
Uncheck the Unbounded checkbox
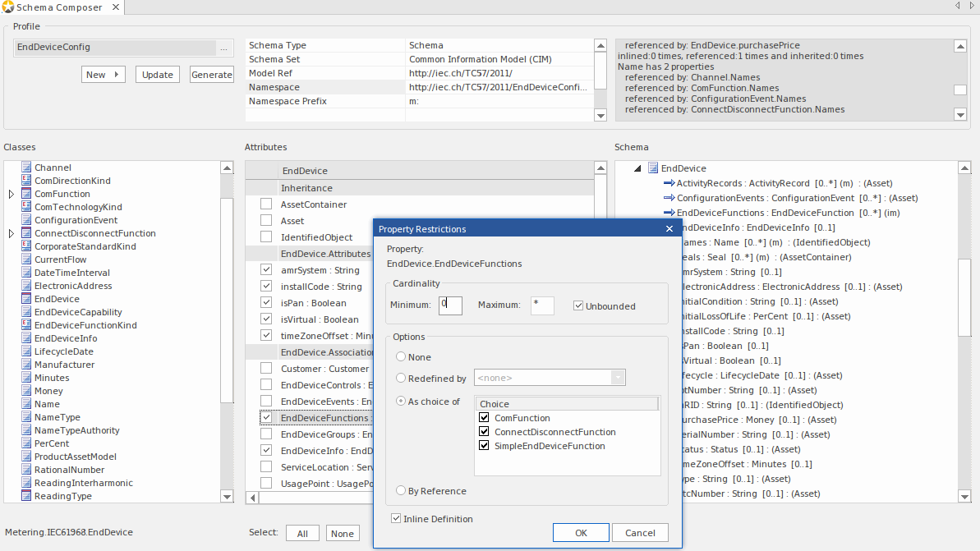[578, 306]
